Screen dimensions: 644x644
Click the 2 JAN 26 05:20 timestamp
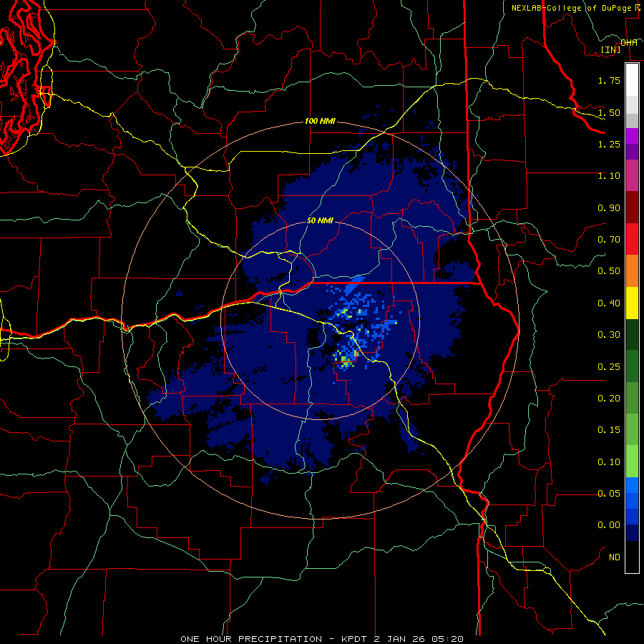(x=420, y=639)
